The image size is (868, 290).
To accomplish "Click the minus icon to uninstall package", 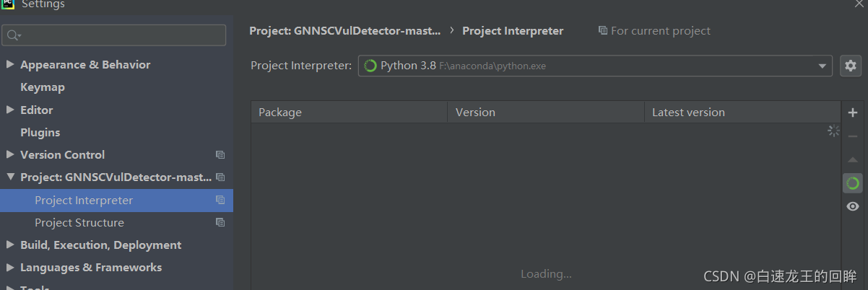I will (x=853, y=136).
